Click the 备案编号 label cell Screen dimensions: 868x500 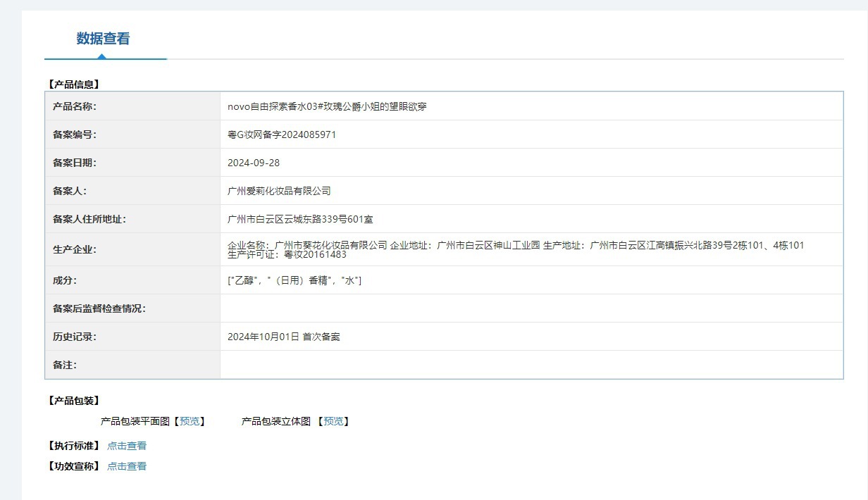pyautogui.click(x=132, y=135)
